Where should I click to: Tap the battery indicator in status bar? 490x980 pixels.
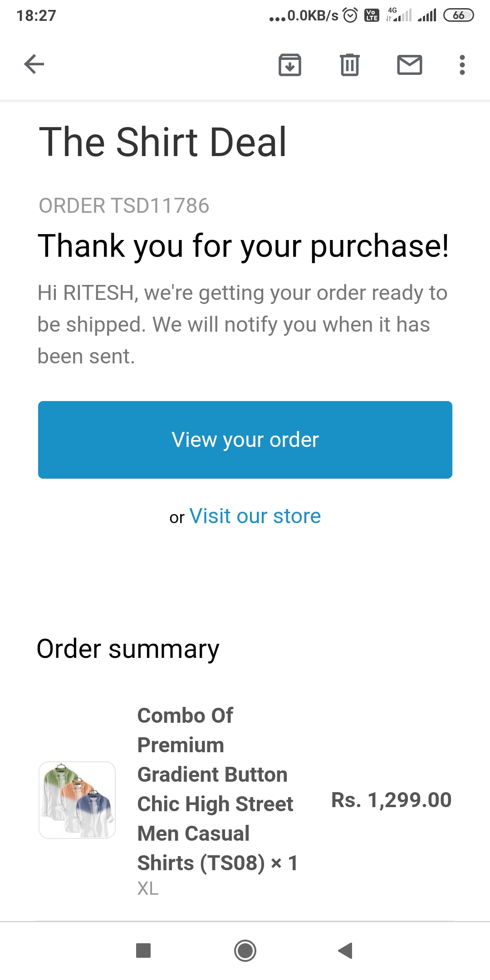458,15
